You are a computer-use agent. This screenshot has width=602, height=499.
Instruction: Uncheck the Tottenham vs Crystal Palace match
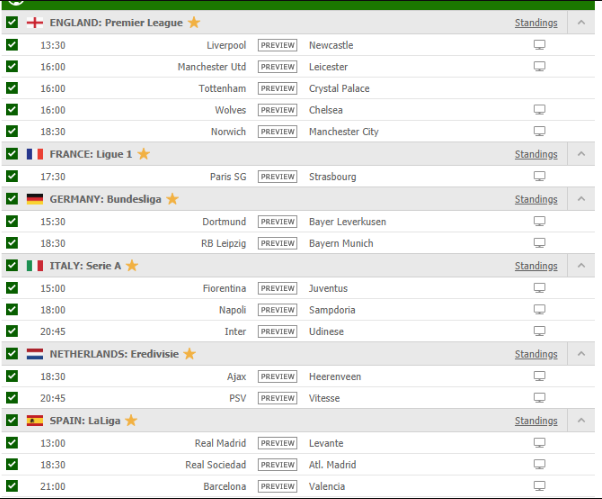click(12, 88)
